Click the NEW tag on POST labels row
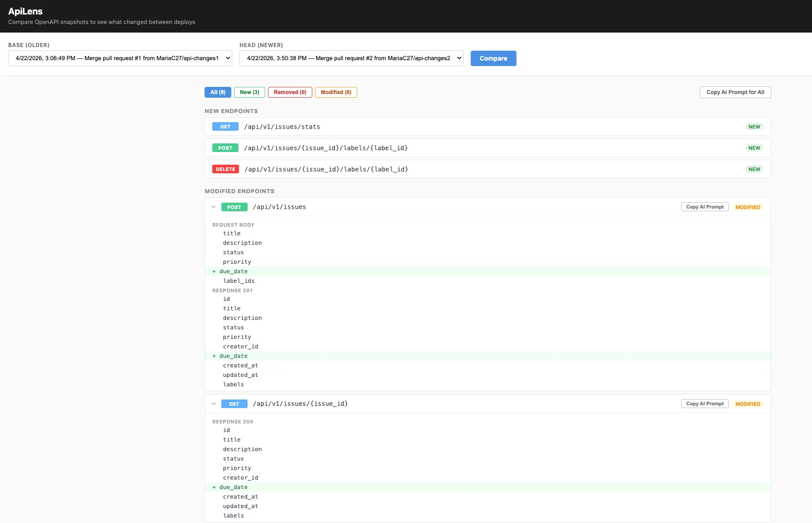This screenshot has height=523, width=812. 754,148
